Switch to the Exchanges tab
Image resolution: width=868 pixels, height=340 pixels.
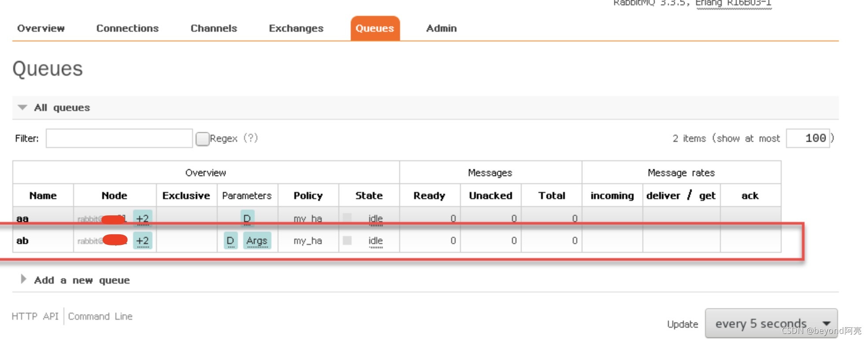coord(296,28)
